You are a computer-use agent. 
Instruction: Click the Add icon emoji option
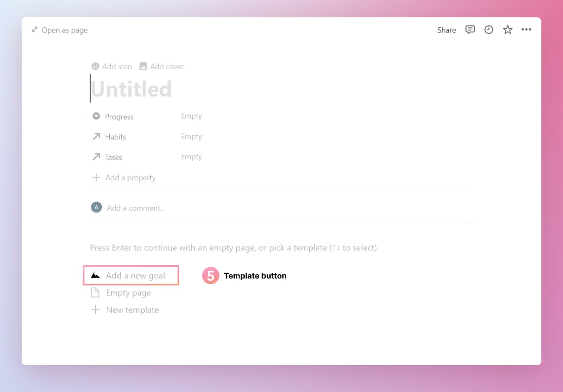tap(111, 66)
